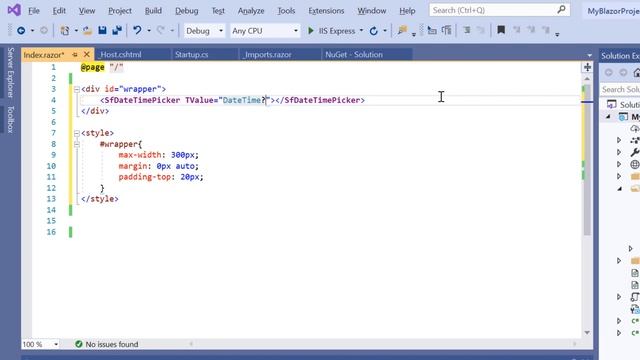
Task: Navigate backward with the toolbar arrow
Action: click(21, 31)
